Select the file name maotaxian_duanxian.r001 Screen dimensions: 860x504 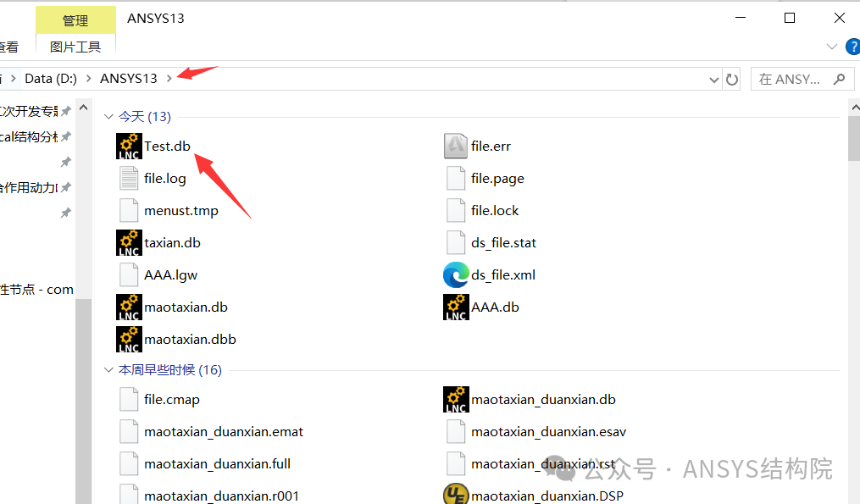pyautogui.click(x=222, y=496)
